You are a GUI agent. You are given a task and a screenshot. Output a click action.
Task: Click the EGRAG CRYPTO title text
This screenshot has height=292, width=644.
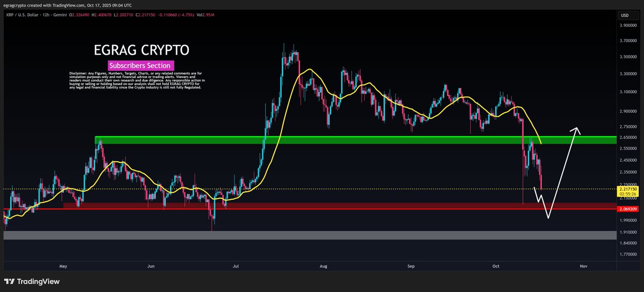(138, 50)
